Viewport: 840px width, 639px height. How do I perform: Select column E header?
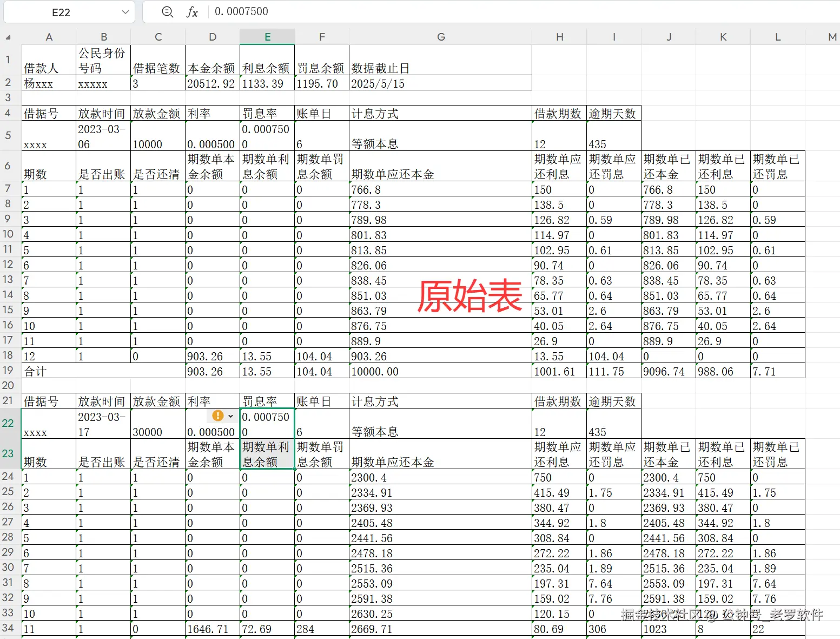[x=267, y=37]
